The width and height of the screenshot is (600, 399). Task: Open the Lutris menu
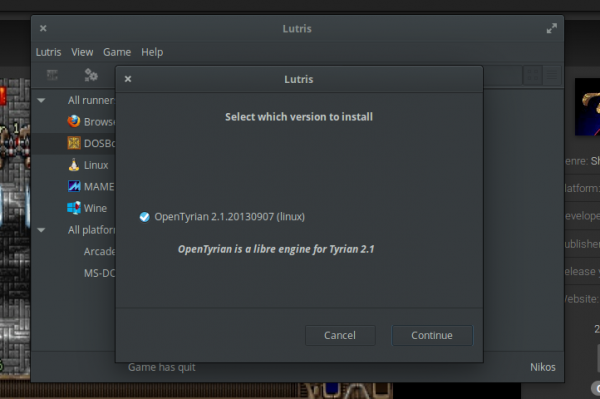click(x=48, y=52)
